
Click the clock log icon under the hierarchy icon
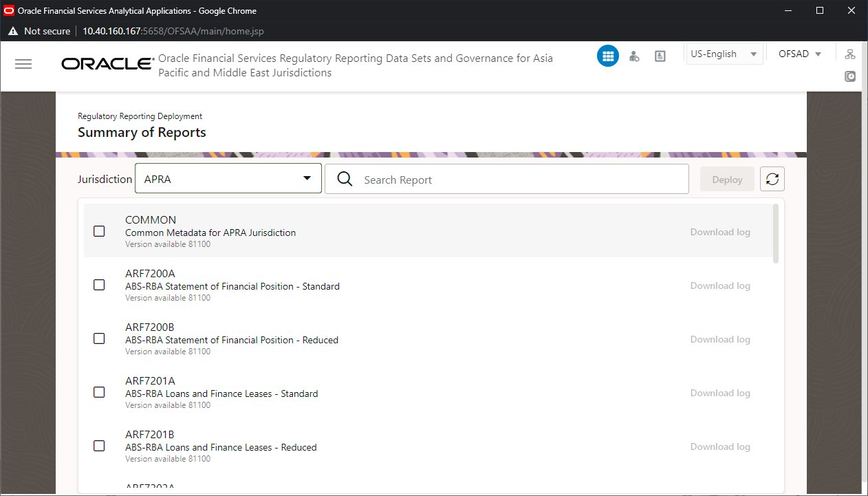pyautogui.click(x=850, y=76)
